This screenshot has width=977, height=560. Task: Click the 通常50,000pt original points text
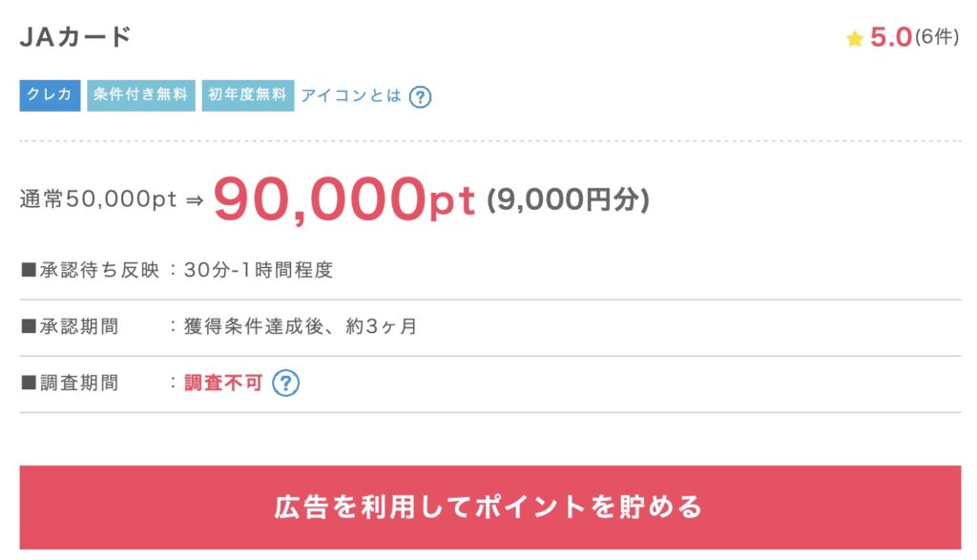(98, 200)
